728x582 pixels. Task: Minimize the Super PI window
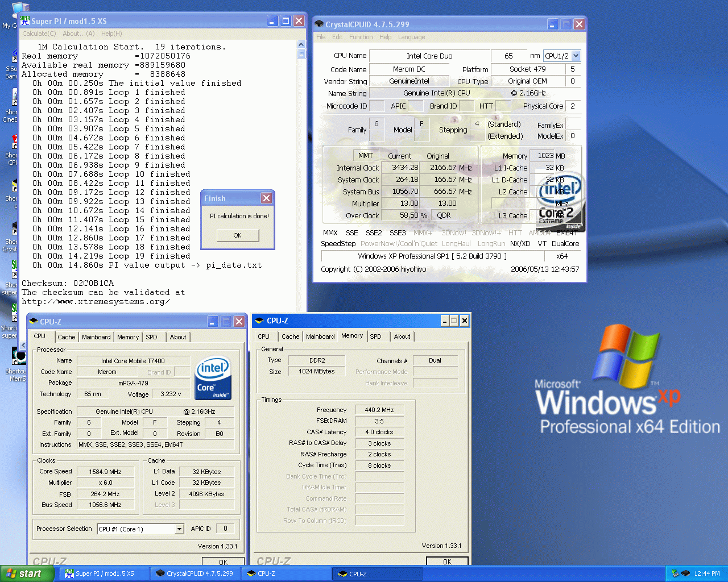point(273,21)
